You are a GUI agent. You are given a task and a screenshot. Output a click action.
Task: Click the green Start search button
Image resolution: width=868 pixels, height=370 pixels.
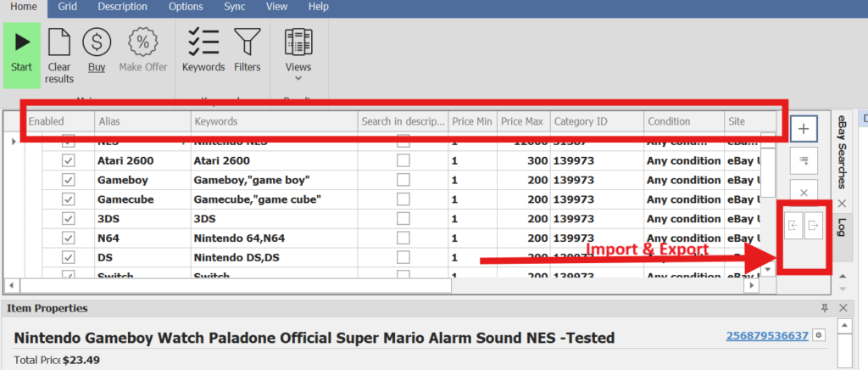click(21, 55)
